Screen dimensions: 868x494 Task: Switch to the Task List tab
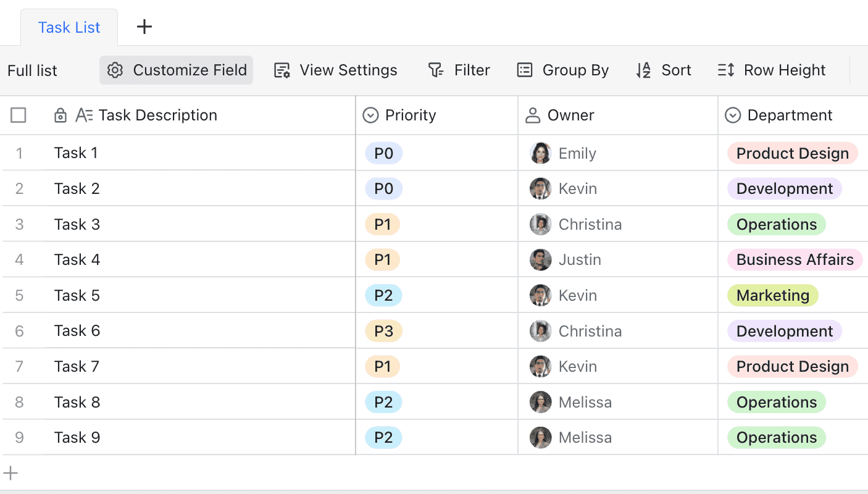[x=69, y=28]
